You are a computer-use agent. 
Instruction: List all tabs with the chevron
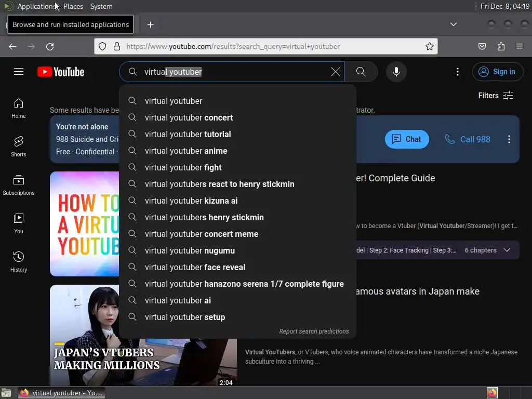point(453,24)
